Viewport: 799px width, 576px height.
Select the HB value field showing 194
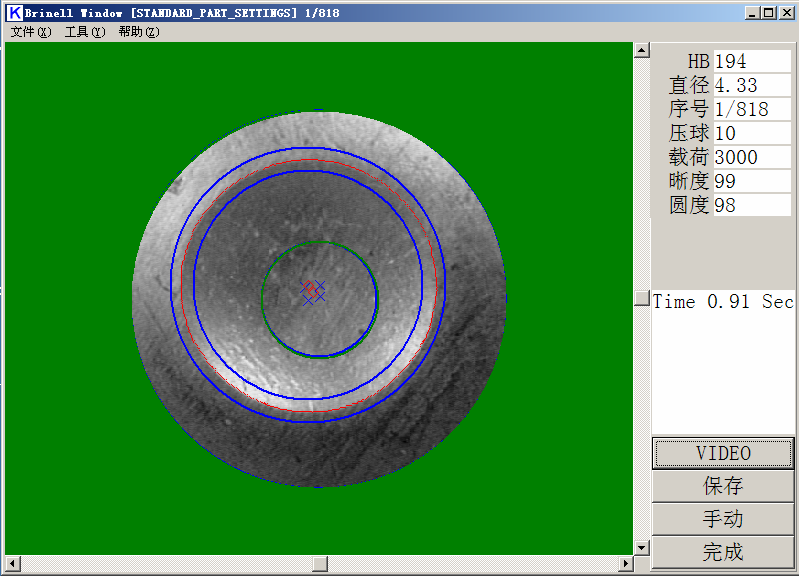click(x=751, y=61)
